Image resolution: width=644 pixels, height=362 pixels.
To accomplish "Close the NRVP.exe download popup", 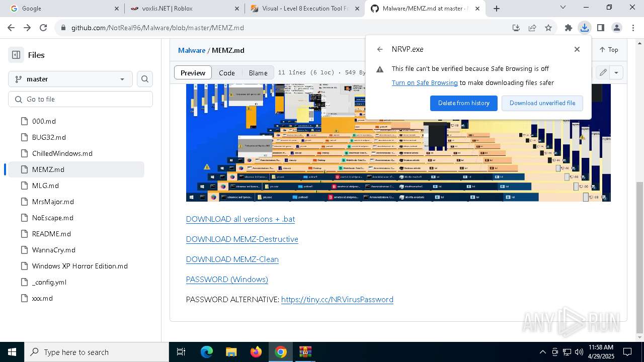I will [577, 49].
